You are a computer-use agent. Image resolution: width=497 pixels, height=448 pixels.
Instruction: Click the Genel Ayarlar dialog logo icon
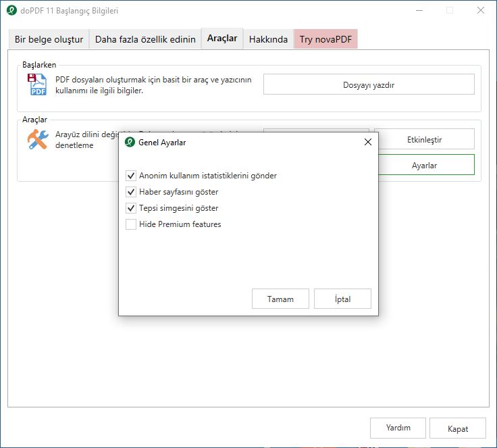[130, 142]
